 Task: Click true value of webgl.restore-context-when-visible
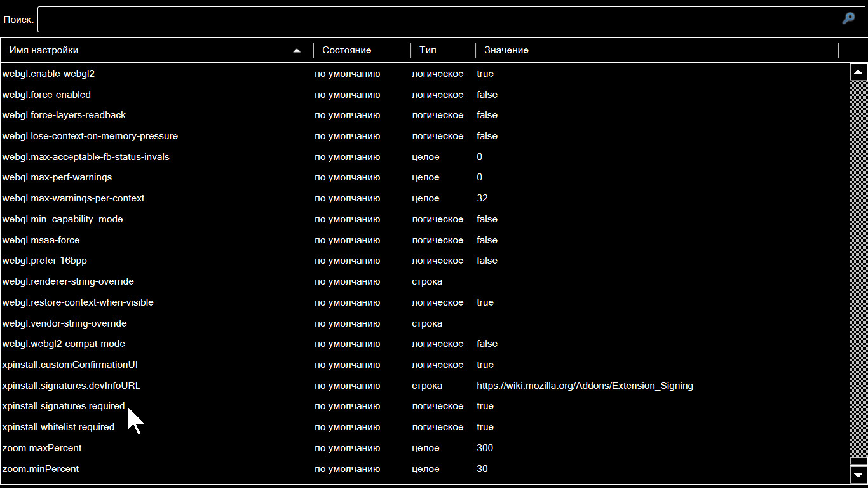click(485, 302)
